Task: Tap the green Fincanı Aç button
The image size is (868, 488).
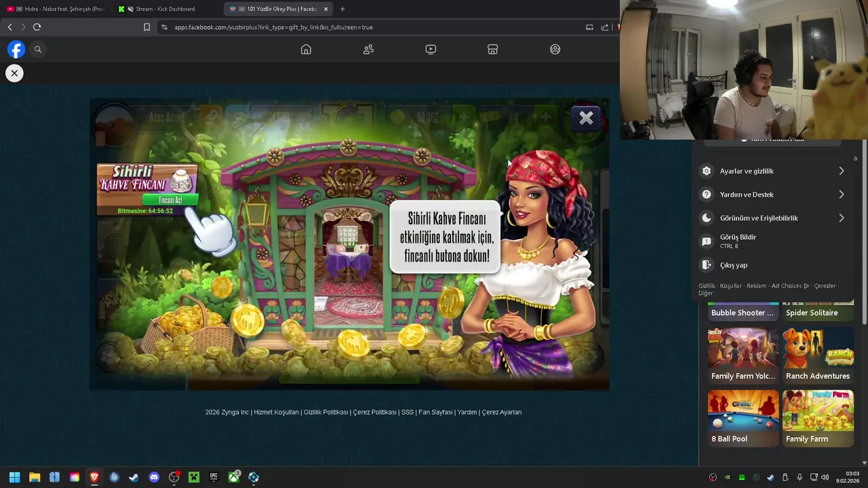Action: point(170,200)
